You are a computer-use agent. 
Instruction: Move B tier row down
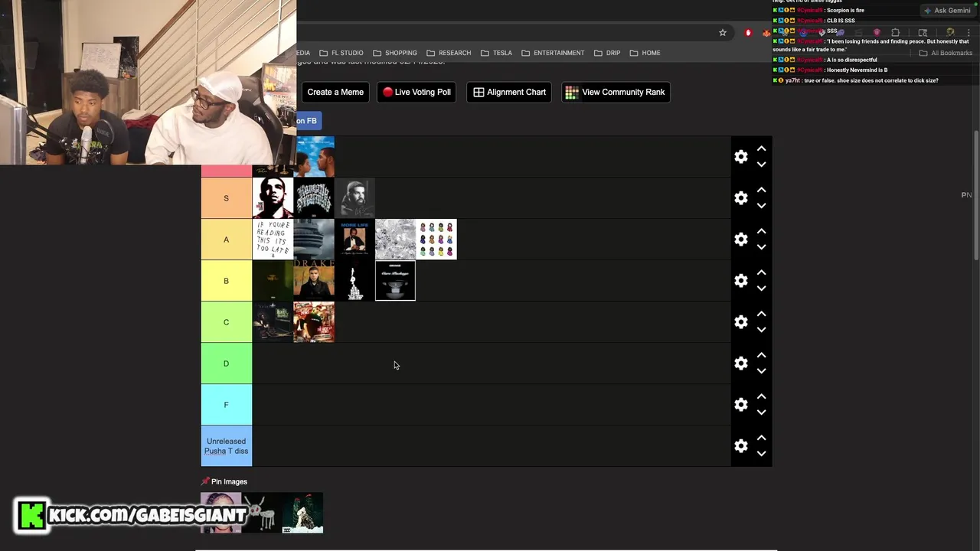click(761, 289)
